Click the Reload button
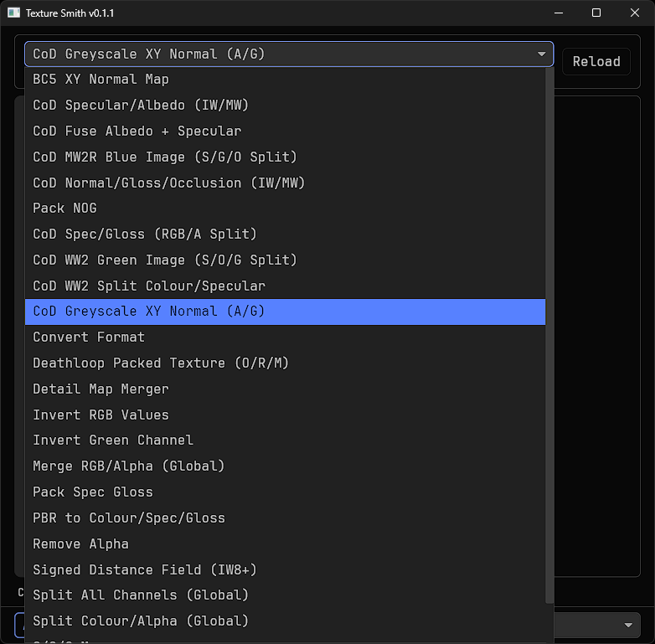The image size is (655, 644). 596,61
